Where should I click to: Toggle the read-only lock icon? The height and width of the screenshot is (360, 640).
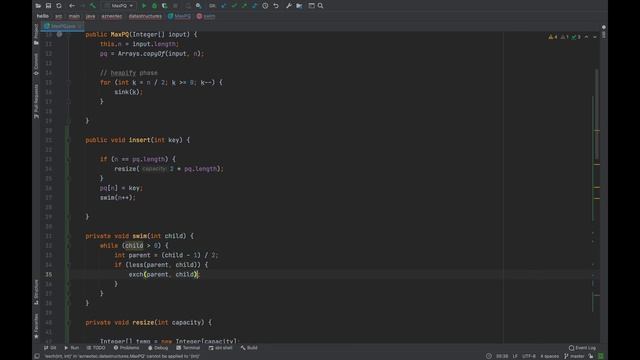coord(591,356)
